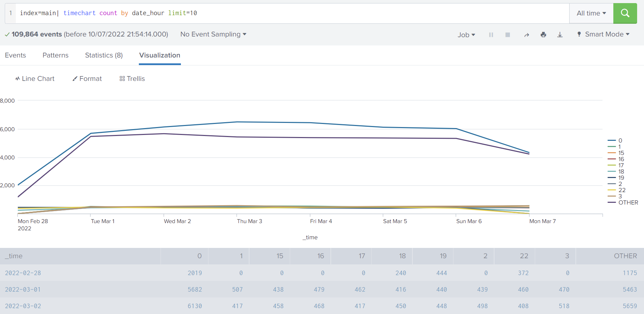The width and height of the screenshot is (644, 314).
Task: Stop the search job
Action: tap(508, 34)
